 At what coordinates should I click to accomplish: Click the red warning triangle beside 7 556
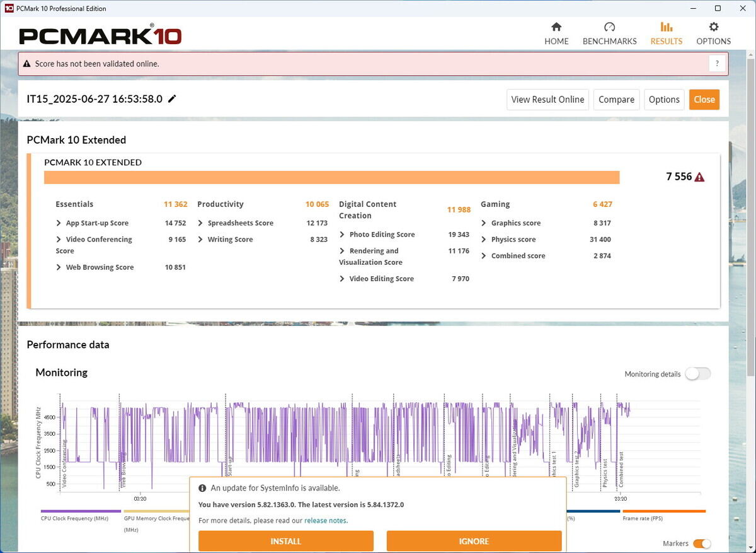point(699,177)
